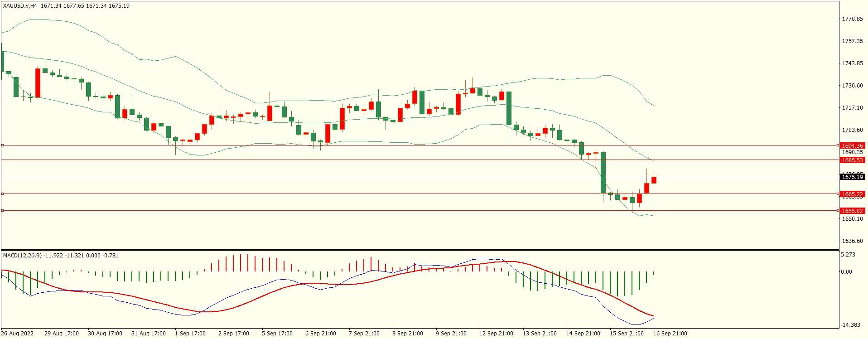The width and height of the screenshot is (868, 339).
Task: Click the MACD scale value -14.383
Action: (x=850, y=324)
